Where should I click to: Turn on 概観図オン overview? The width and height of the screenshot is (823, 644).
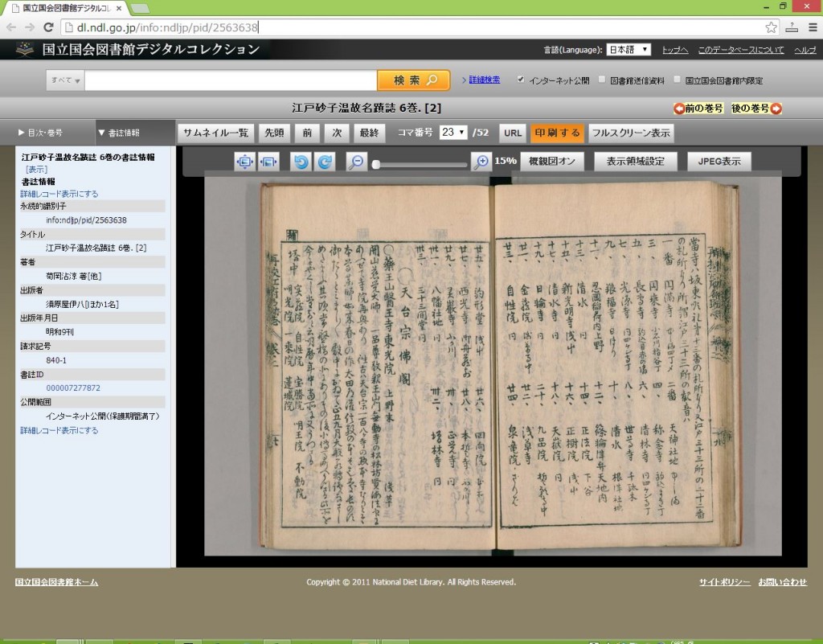click(552, 161)
